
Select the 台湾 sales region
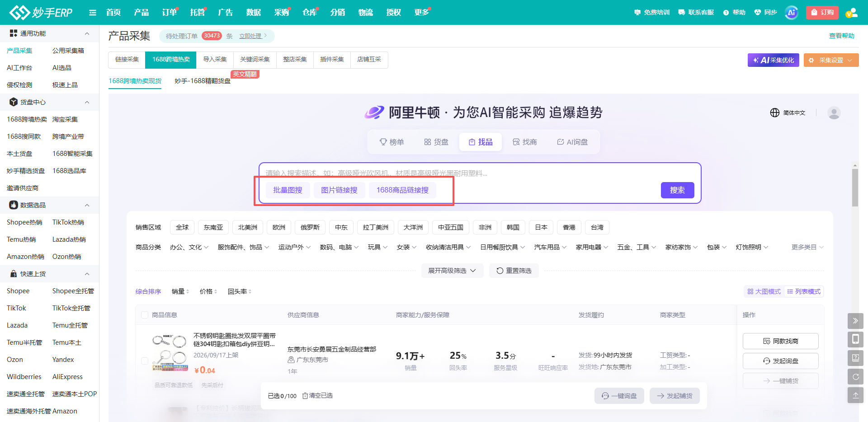pos(597,227)
